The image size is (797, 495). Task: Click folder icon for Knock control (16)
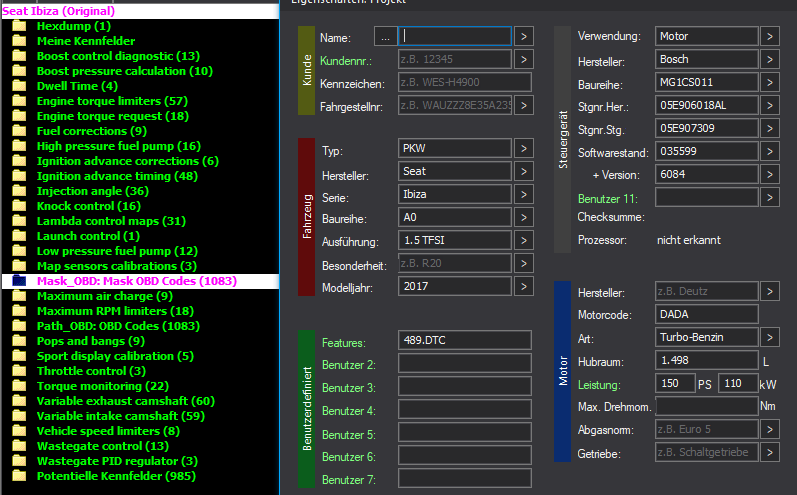19,206
